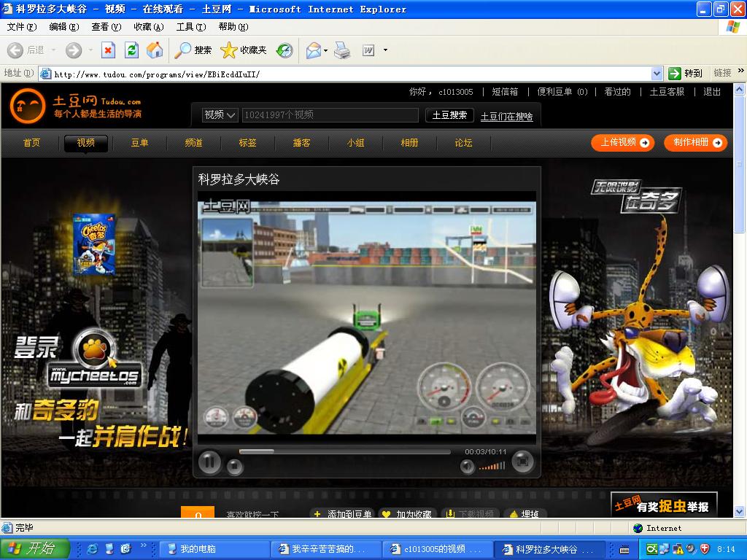Click the Edit with Word toolbar icon
The height and width of the screenshot is (560, 747).
tap(368, 50)
